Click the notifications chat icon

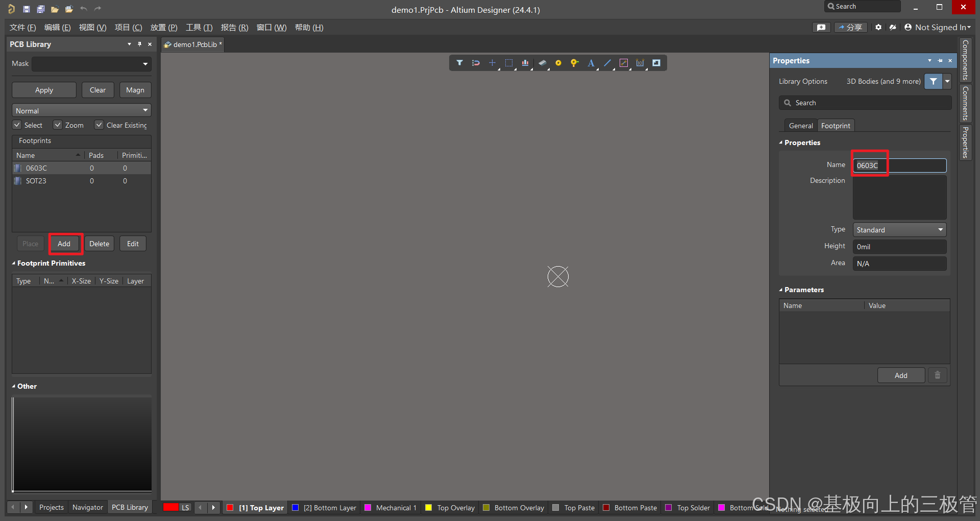pyautogui.click(x=821, y=27)
